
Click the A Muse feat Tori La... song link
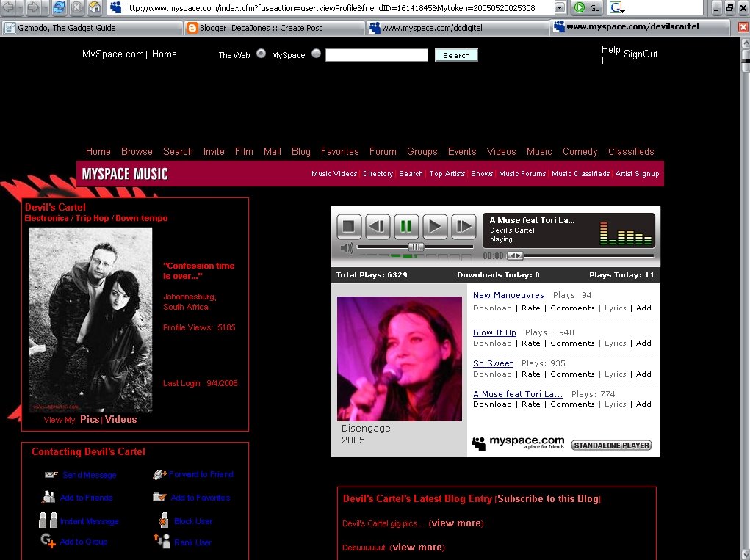pyautogui.click(x=518, y=394)
